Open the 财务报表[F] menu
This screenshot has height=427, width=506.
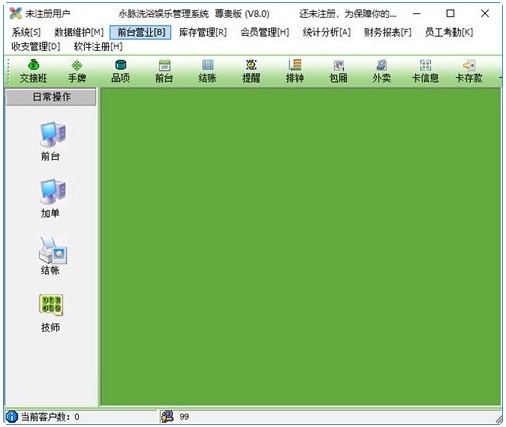(388, 32)
